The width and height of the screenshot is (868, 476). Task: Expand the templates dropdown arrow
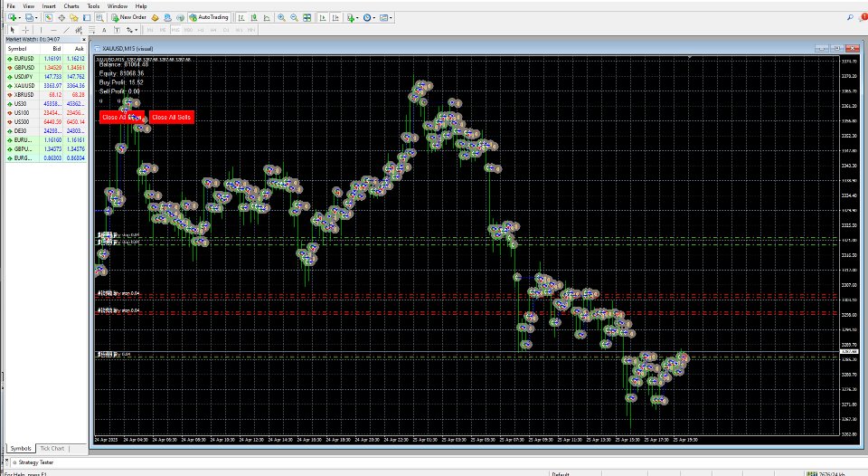[x=391, y=18]
